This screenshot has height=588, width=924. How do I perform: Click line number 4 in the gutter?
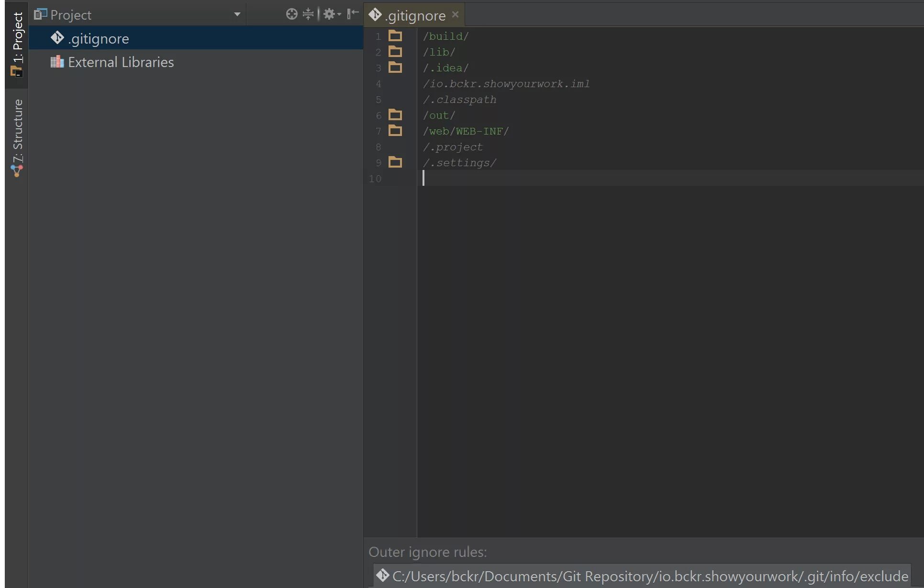(378, 84)
